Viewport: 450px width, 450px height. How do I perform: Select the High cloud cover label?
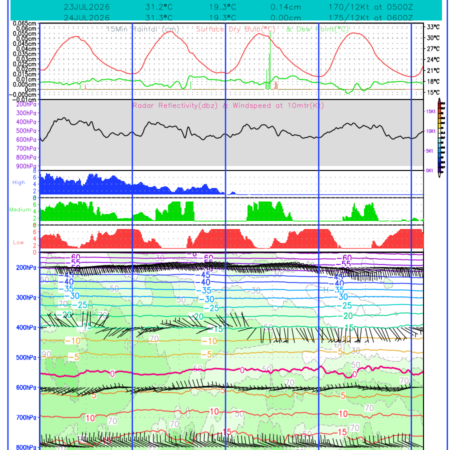[18, 182]
